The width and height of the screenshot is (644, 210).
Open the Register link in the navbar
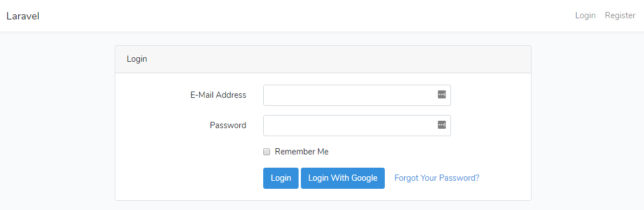pos(620,15)
